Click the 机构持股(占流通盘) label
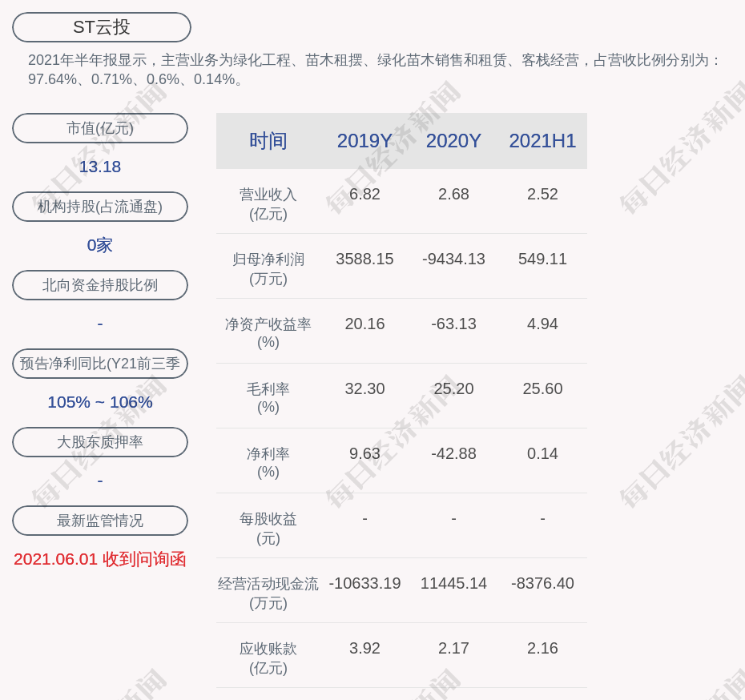This screenshot has width=745, height=700. 100,207
